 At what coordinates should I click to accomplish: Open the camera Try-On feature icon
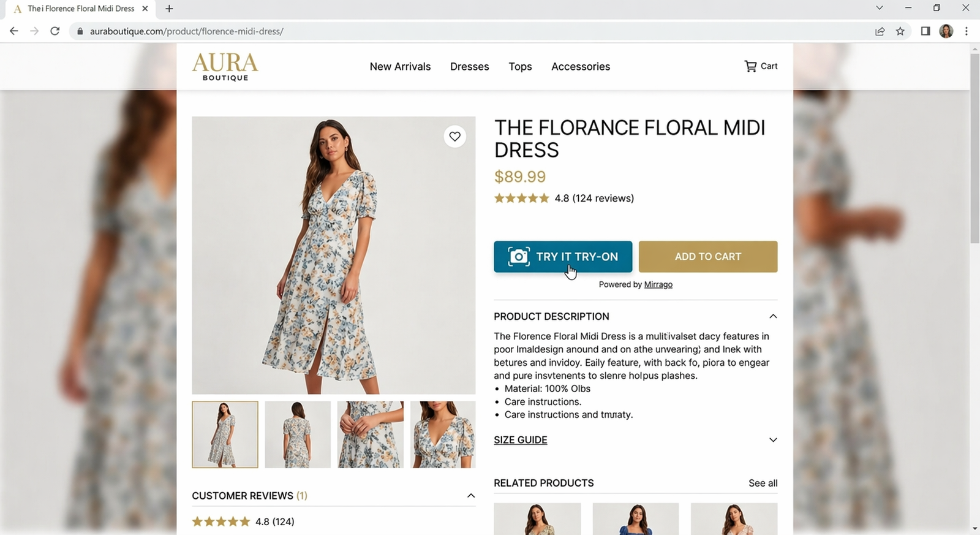(518, 257)
